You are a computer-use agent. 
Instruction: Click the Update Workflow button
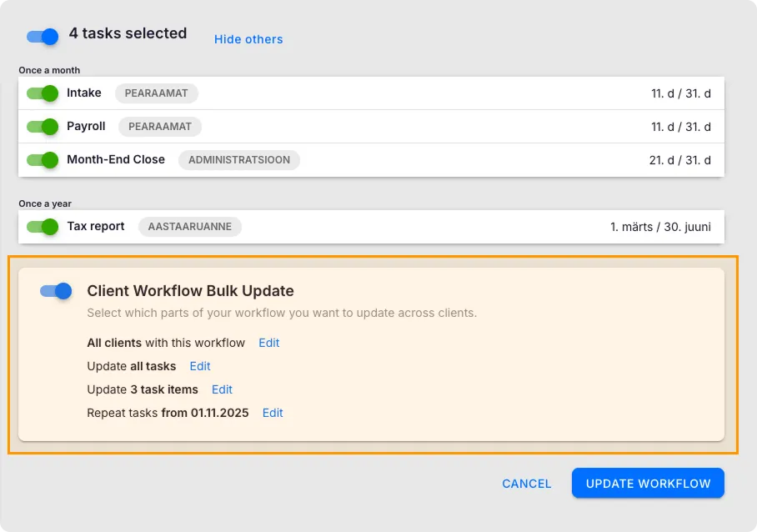(x=648, y=484)
